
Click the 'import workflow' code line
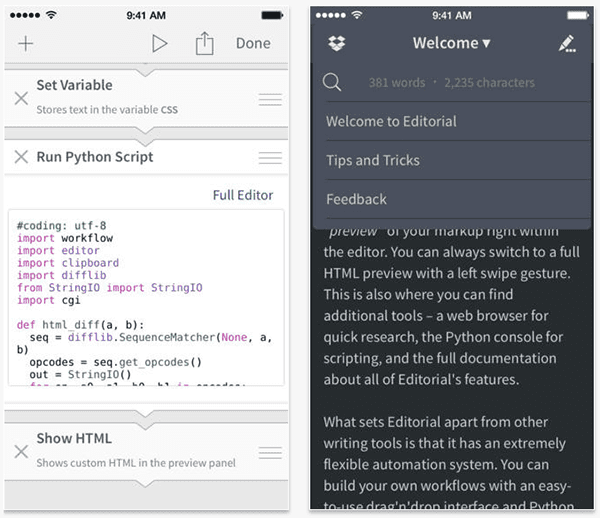coord(65,238)
